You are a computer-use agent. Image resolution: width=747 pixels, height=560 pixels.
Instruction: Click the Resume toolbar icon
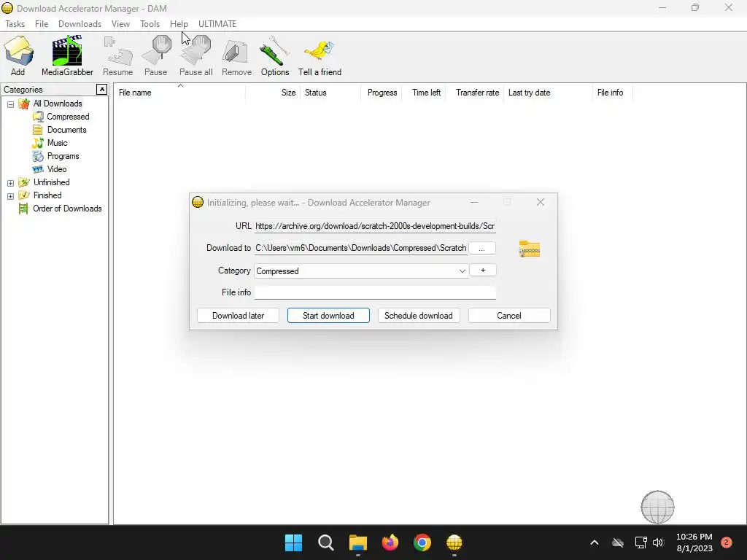[117, 55]
